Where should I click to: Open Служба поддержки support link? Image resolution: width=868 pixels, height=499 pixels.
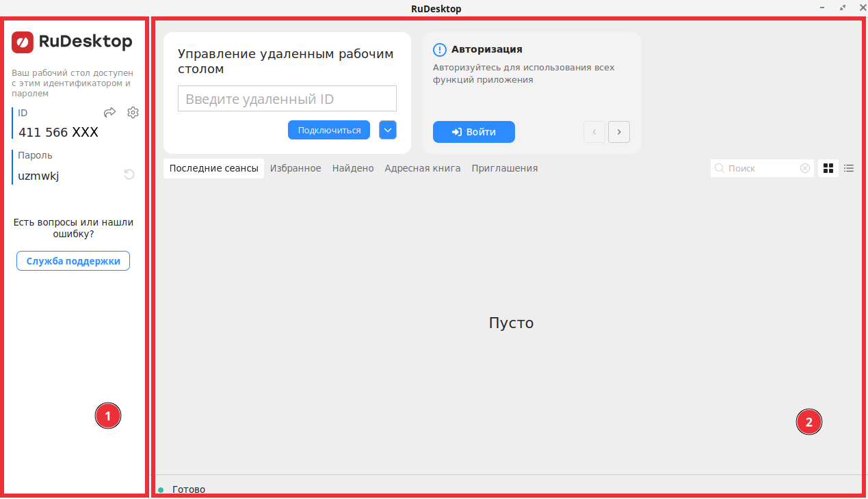(73, 261)
